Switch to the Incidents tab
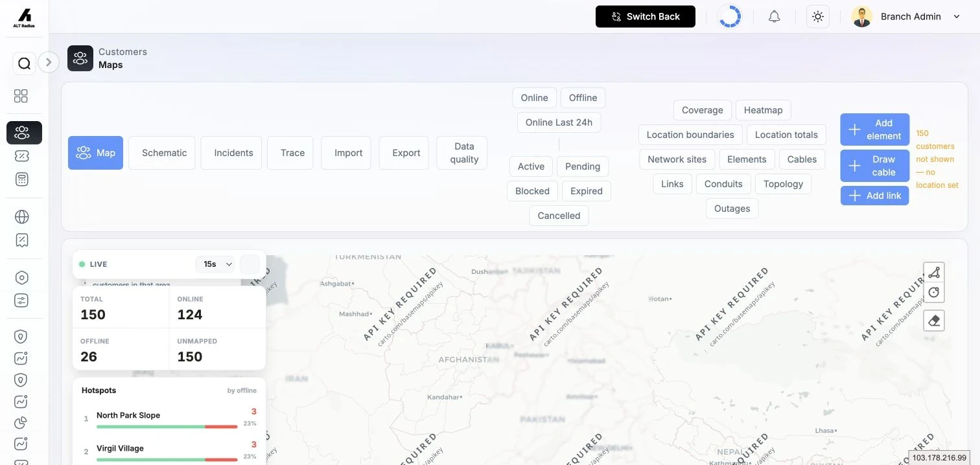980x465 pixels. [x=231, y=153]
